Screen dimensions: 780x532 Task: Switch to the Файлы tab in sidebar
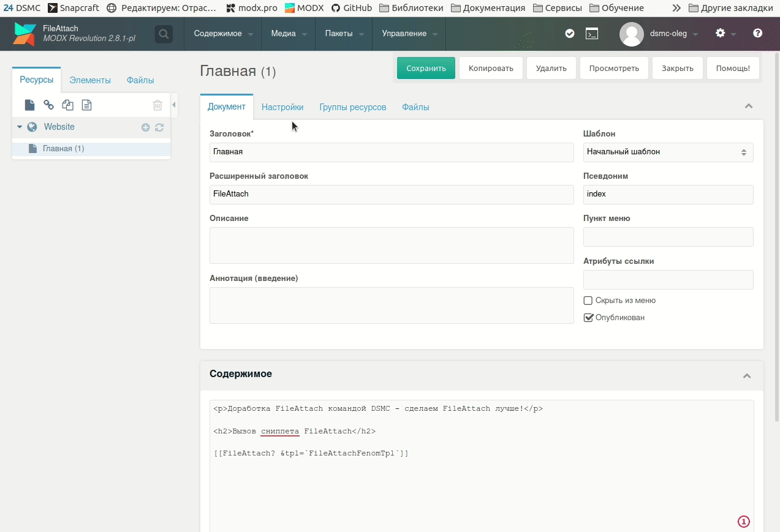pyautogui.click(x=140, y=80)
